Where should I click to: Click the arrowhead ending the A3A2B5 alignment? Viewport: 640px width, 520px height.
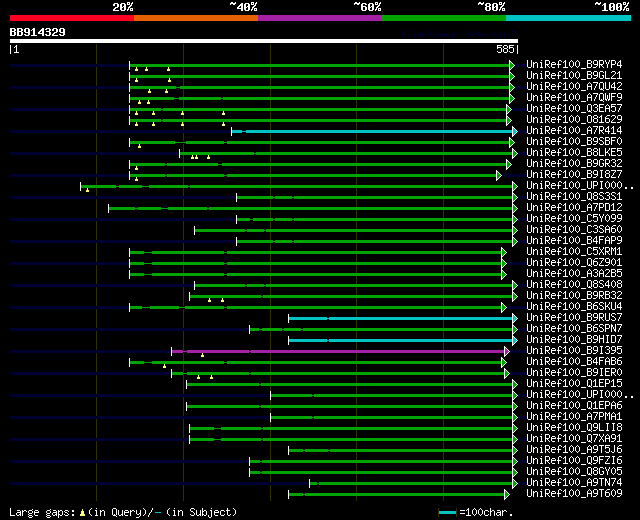(x=504, y=274)
